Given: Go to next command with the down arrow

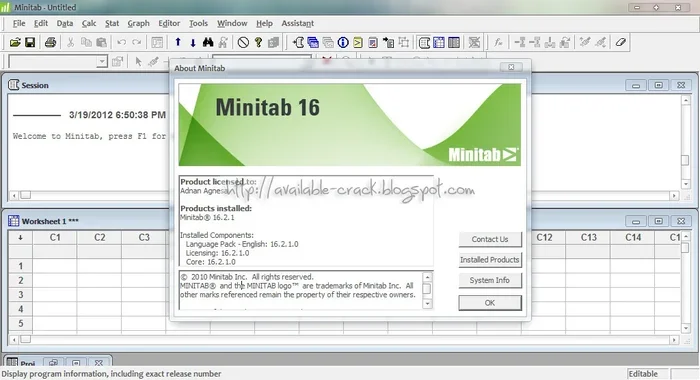Looking at the screenshot, I should 193,42.
